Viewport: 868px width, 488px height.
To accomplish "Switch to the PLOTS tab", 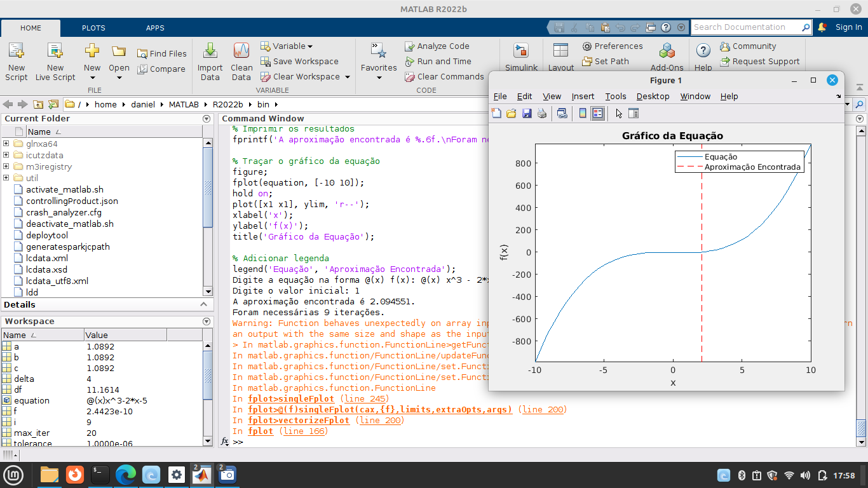I will [93, 28].
